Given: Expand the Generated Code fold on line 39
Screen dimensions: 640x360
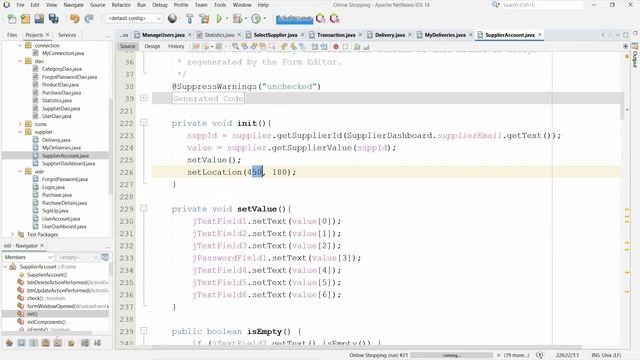Looking at the screenshot, I should pos(144,98).
